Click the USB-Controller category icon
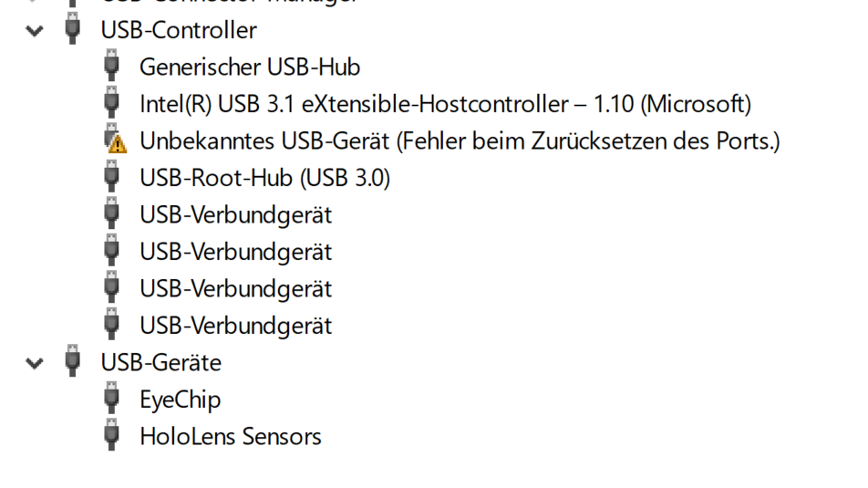 73,30
